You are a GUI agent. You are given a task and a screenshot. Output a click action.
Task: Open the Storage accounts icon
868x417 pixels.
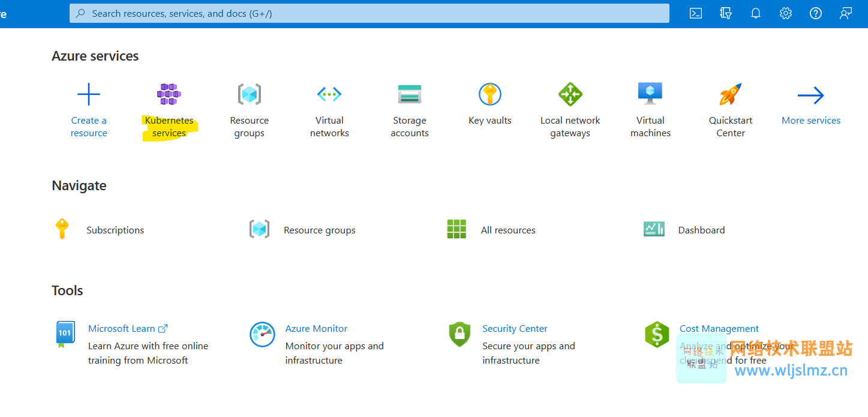click(410, 94)
